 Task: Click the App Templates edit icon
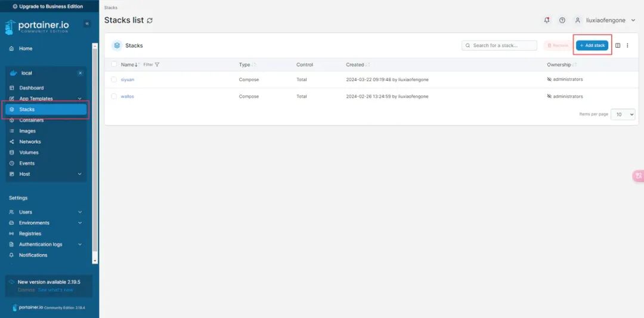pos(11,98)
